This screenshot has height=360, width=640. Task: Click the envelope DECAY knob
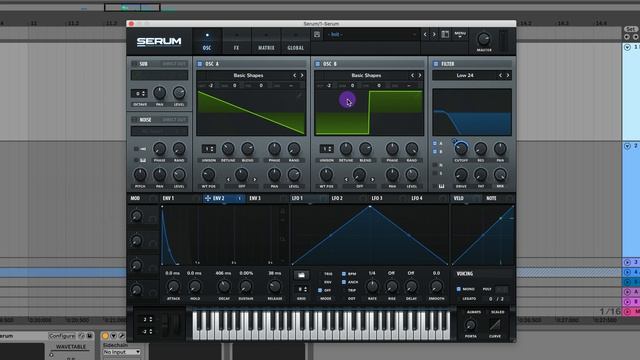224,287
